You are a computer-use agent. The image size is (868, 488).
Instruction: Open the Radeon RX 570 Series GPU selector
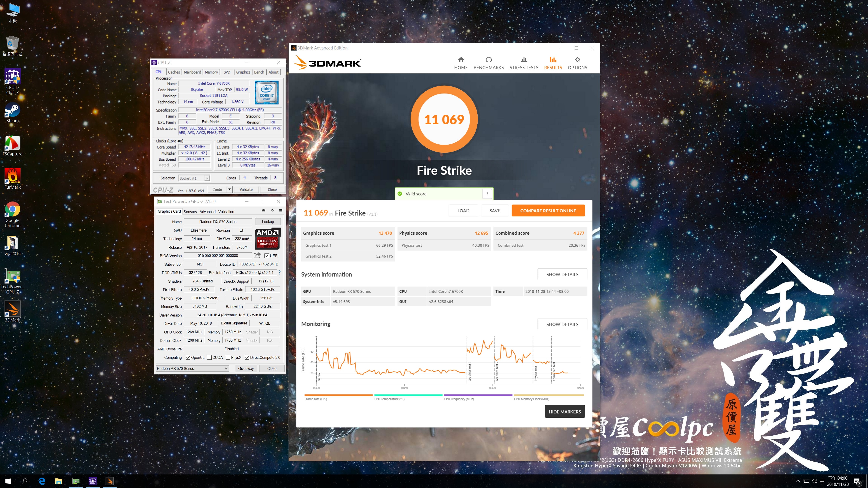tap(192, 368)
